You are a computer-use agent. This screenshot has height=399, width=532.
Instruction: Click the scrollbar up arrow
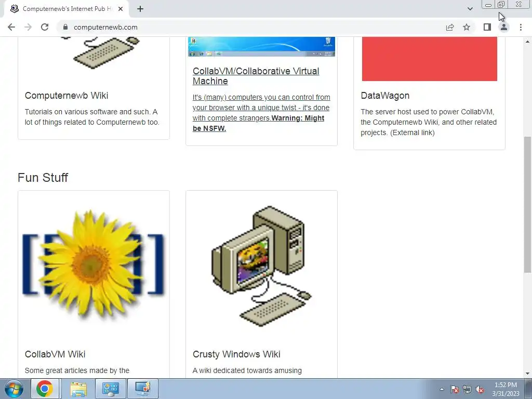(527, 42)
